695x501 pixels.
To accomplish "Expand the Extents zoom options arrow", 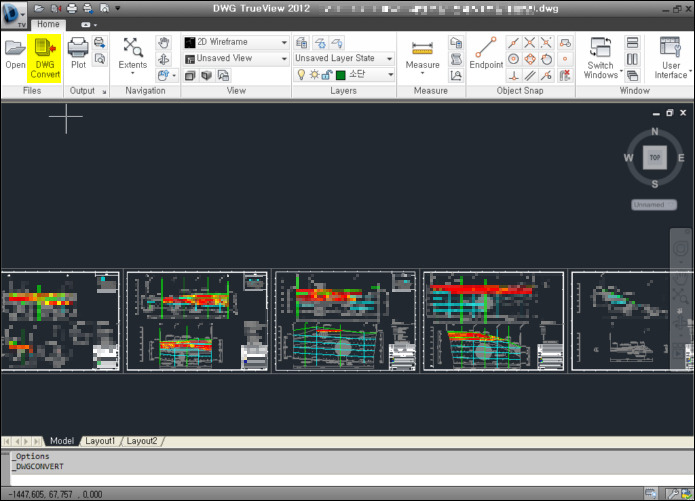I will click(x=133, y=73).
